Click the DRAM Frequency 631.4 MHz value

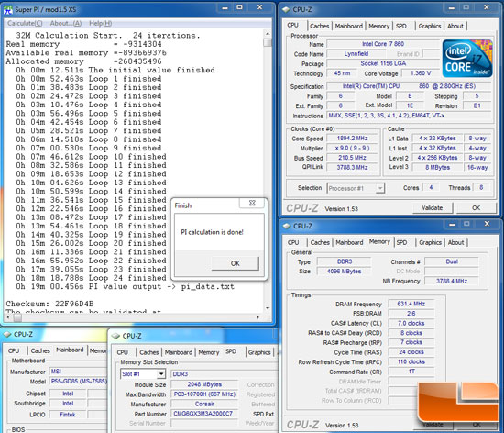tap(411, 304)
